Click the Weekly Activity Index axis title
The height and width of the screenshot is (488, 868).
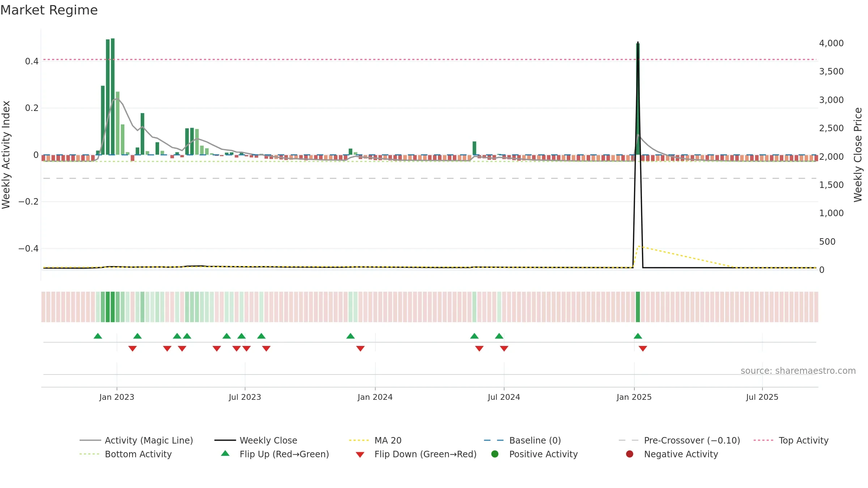point(6,155)
